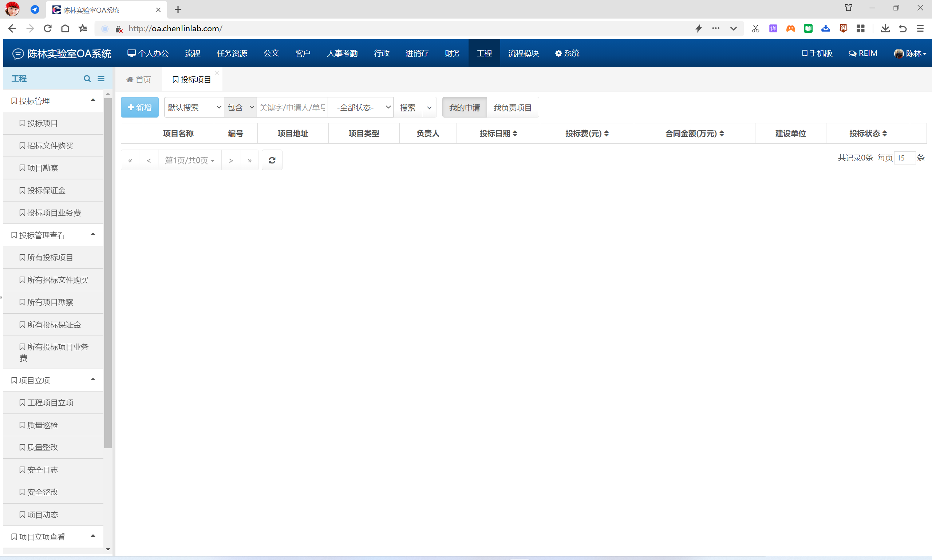This screenshot has width=932, height=560.
Task: Click the refresh list button beside pagination
Action: (x=272, y=160)
